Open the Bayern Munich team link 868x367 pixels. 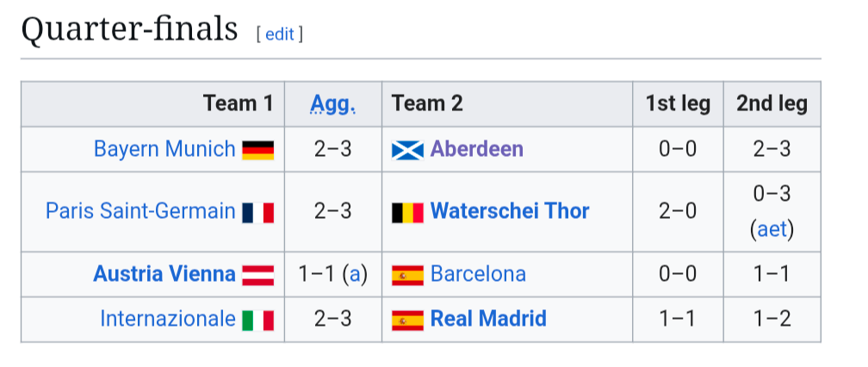click(164, 149)
